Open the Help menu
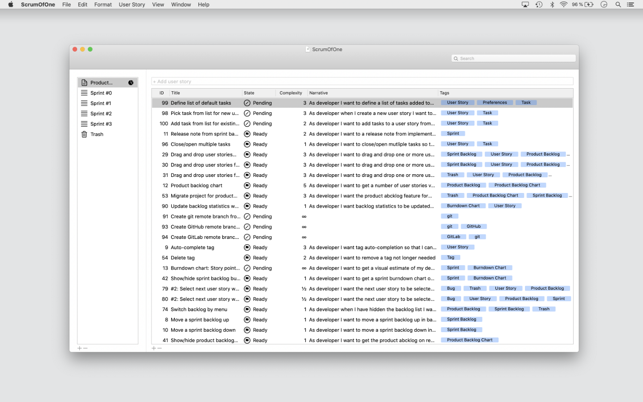643x402 pixels. tap(203, 5)
